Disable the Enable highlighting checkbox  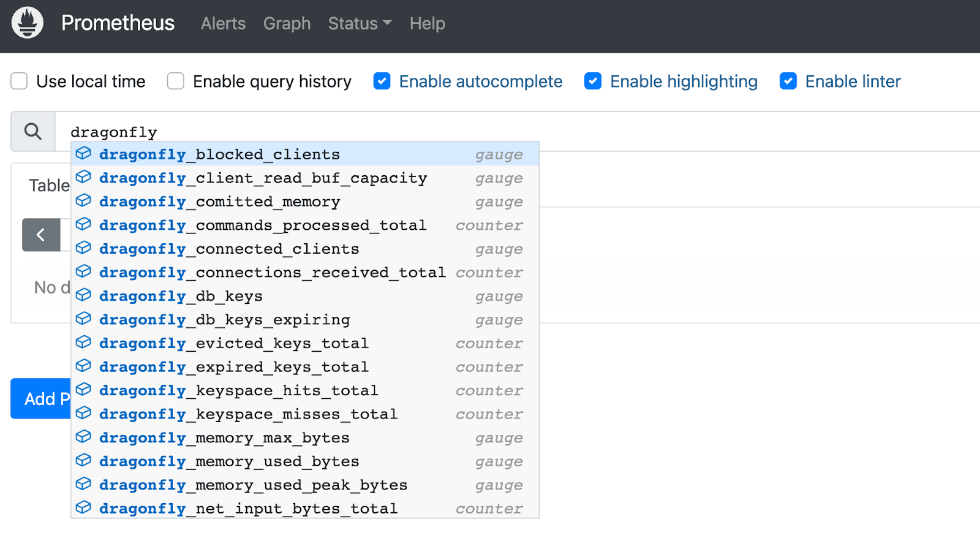593,81
